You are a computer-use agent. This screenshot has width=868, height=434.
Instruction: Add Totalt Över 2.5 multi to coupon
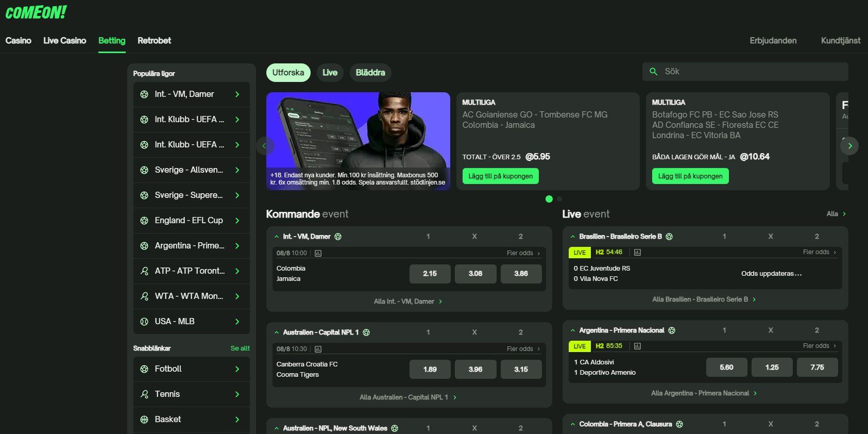pos(500,176)
